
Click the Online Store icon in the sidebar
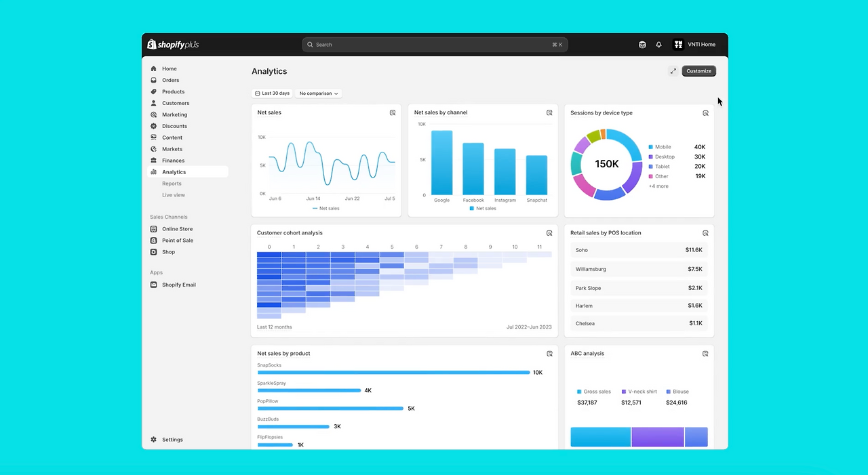(x=154, y=229)
